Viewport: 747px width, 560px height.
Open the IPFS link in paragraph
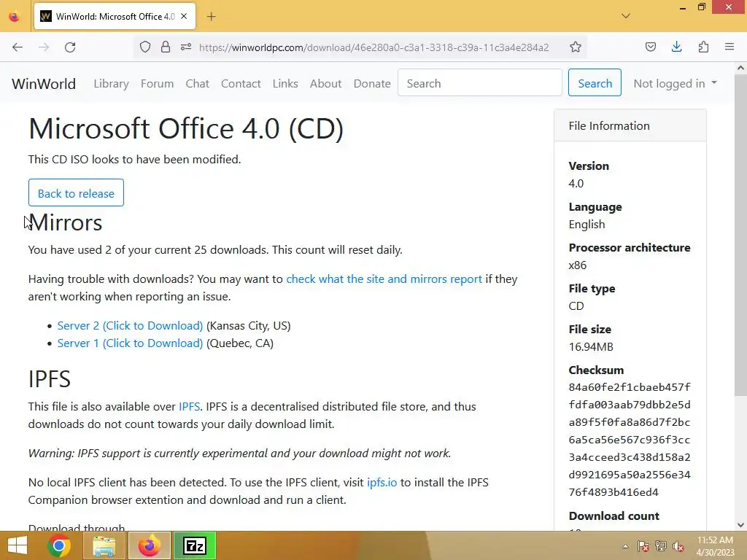(x=189, y=407)
